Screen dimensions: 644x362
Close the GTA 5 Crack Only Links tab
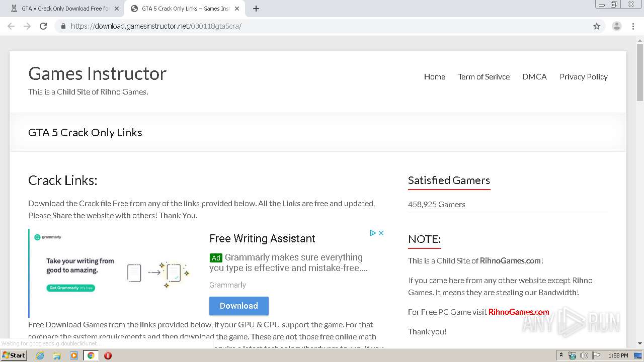tap(237, 9)
